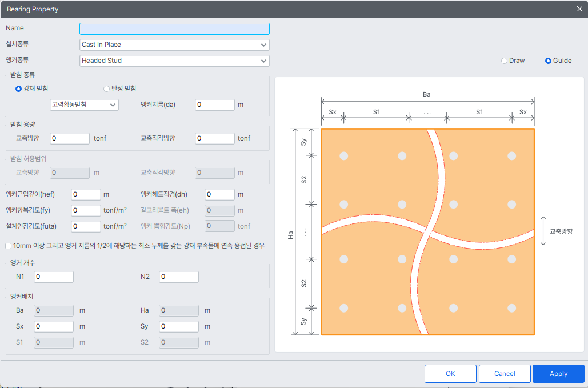Click the 앵커항복강도(fy) input field
588x388 pixels.
pos(86,210)
